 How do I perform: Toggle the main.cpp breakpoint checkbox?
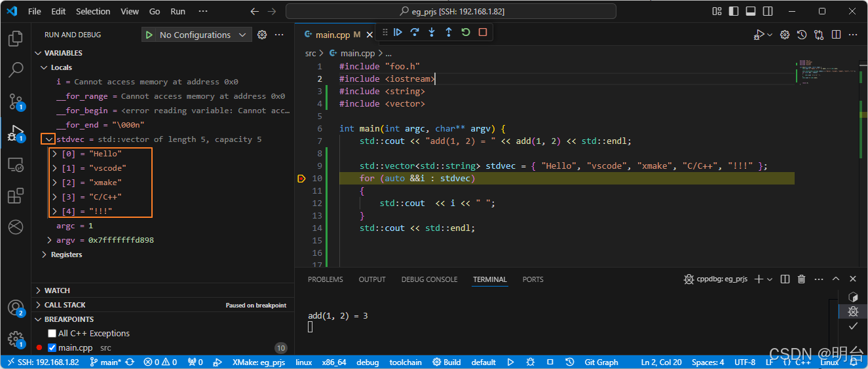52,348
